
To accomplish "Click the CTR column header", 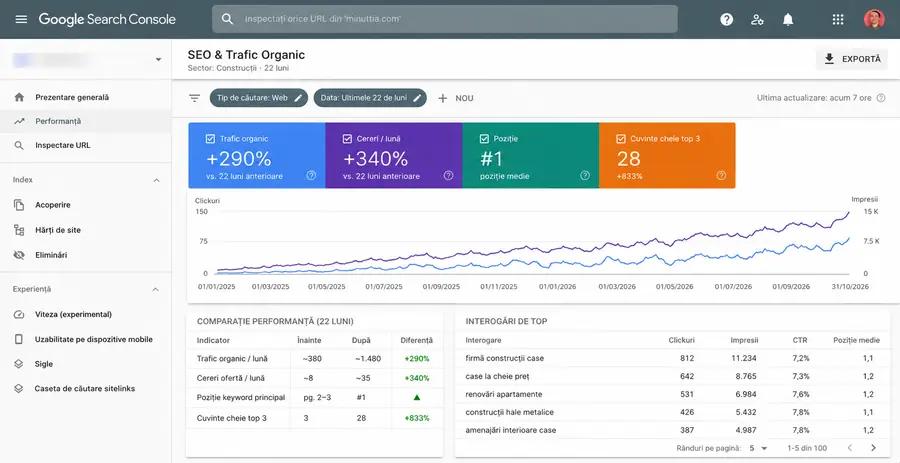I will (x=800, y=340).
